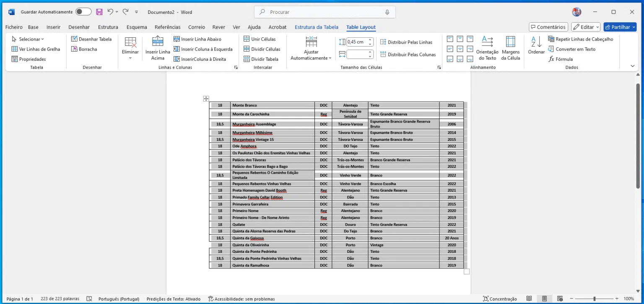Open the Eliminar dropdown
Image resolution: width=644 pixels, height=304 pixels.
tap(130, 48)
